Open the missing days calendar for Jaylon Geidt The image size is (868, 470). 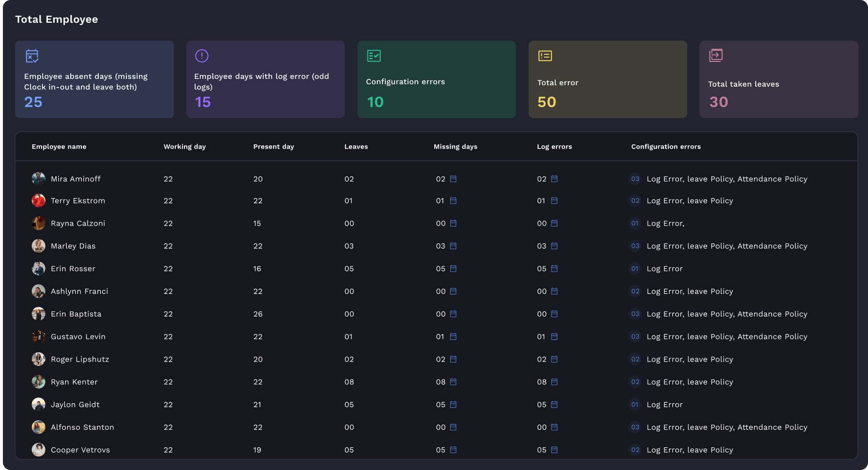pyautogui.click(x=453, y=405)
